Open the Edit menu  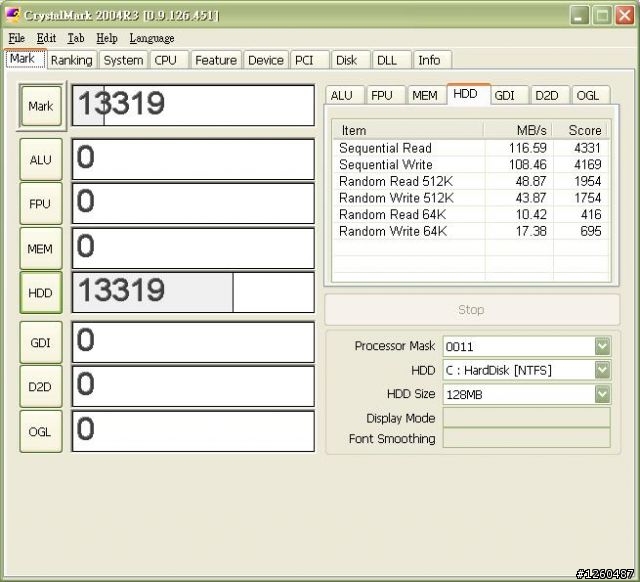point(46,38)
